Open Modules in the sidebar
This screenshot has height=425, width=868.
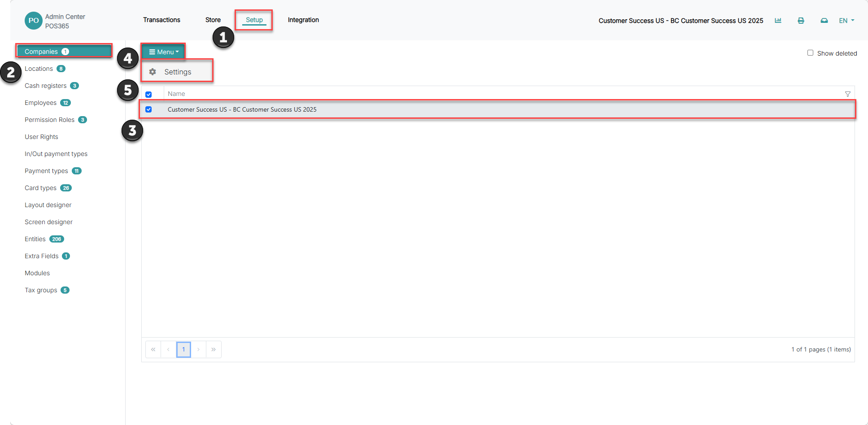(x=37, y=273)
